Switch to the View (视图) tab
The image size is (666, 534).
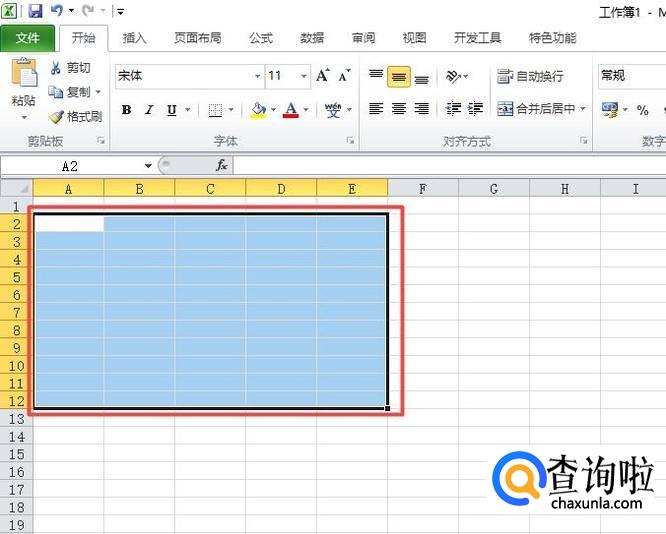pos(414,38)
